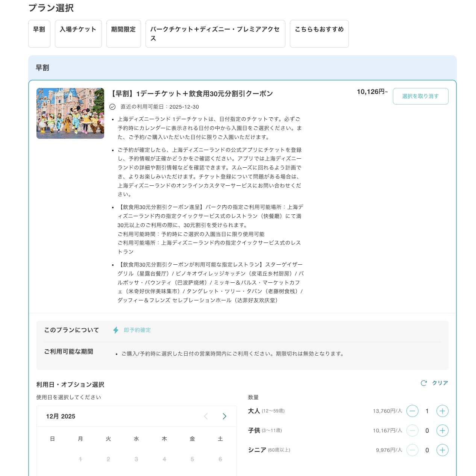Click the Disney ticket plan thumbnail image
This screenshot has width=476, height=476.
pyautogui.click(x=70, y=113)
